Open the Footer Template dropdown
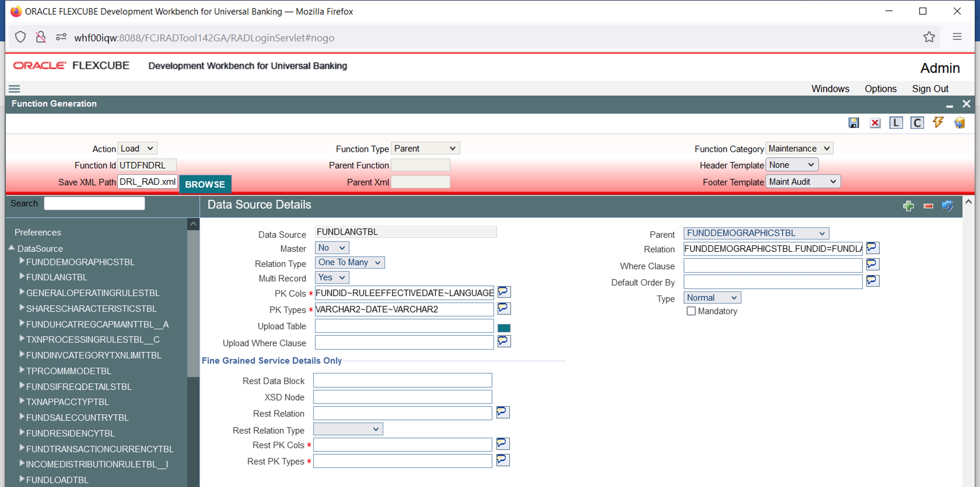The width and height of the screenshot is (980, 487). (x=802, y=182)
